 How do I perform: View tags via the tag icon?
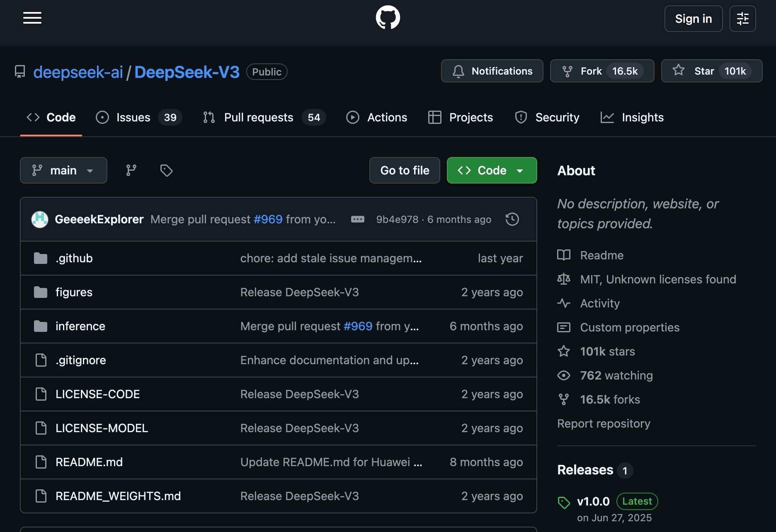pos(166,170)
